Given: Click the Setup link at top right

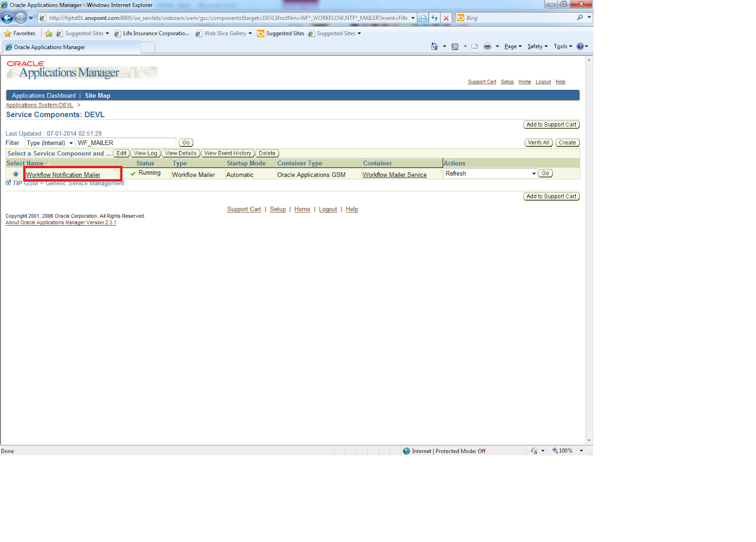Looking at the screenshot, I should pyautogui.click(x=507, y=82).
